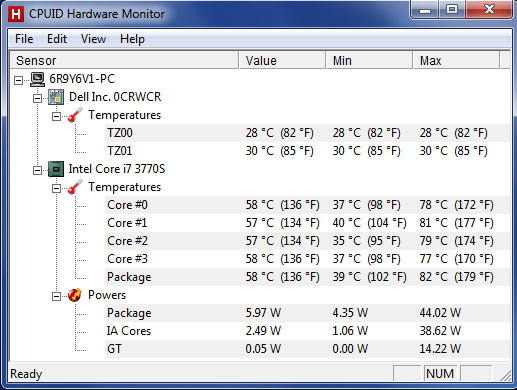Select the Intel Core i7 3770S label
This screenshot has width=517, height=390.
(117, 169)
